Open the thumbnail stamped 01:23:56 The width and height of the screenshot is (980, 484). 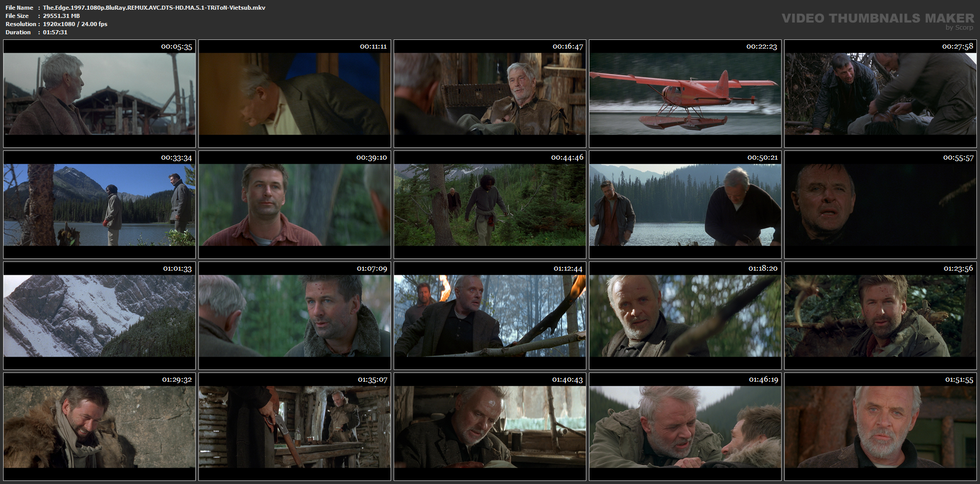click(880, 316)
